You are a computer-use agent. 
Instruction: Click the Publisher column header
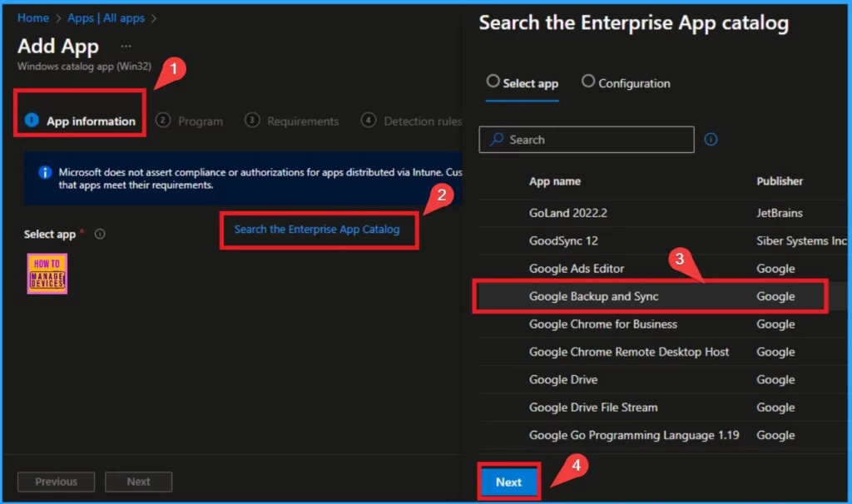(779, 181)
